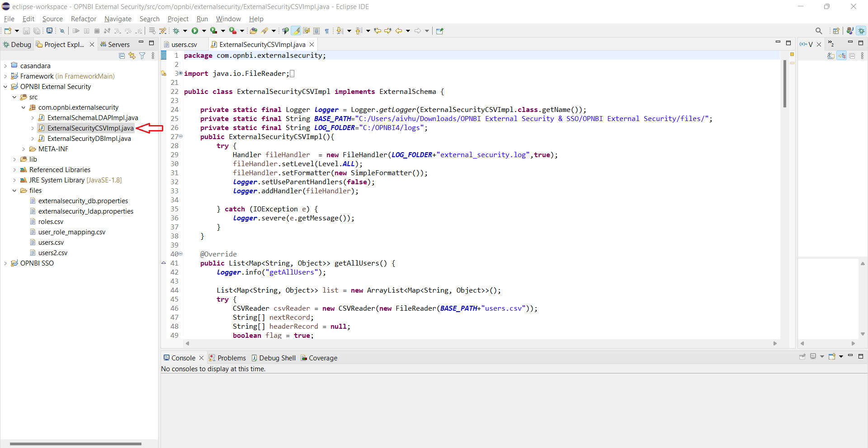Click editor horizontal scroll right arrow
Screen dimensions: 868x448
tap(775, 343)
